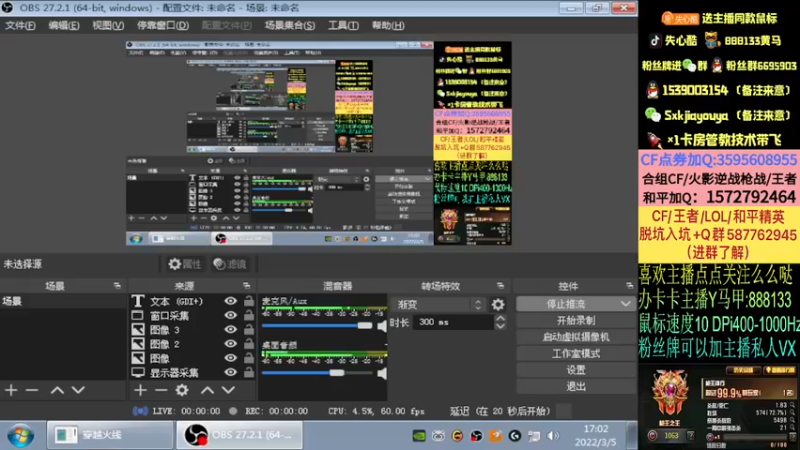Move source down in 来源 list

click(x=228, y=390)
